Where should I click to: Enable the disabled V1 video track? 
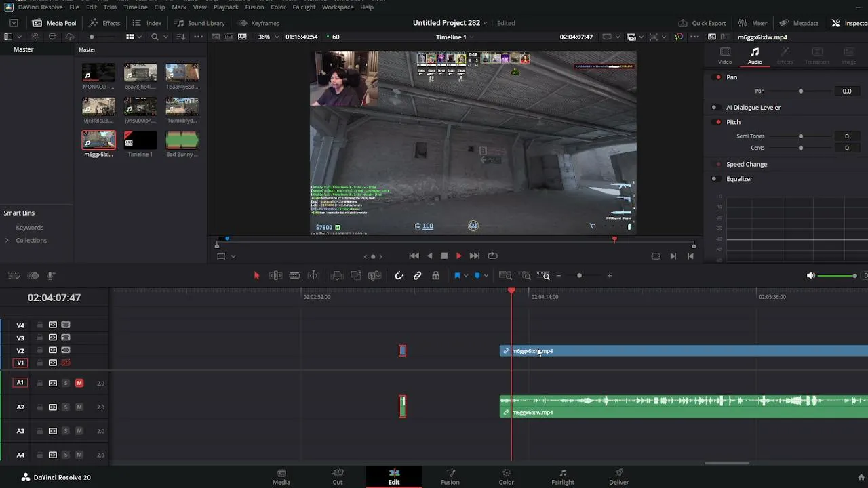66,363
